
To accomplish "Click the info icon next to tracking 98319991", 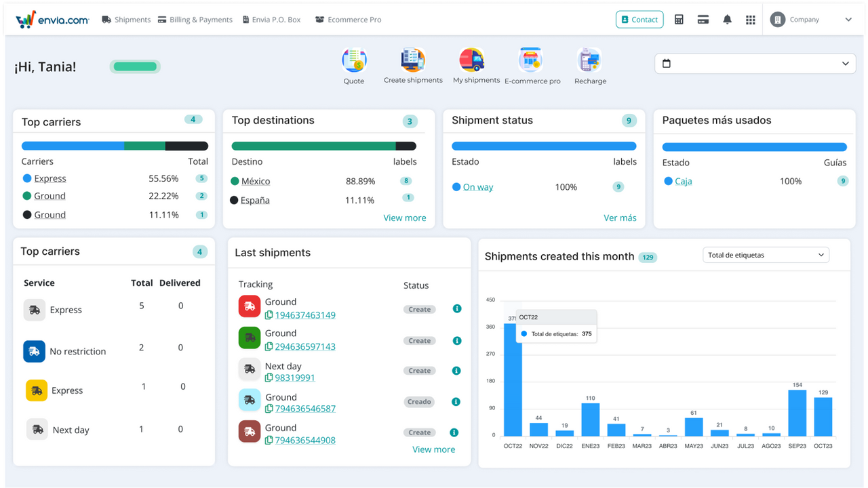I will click(x=456, y=371).
